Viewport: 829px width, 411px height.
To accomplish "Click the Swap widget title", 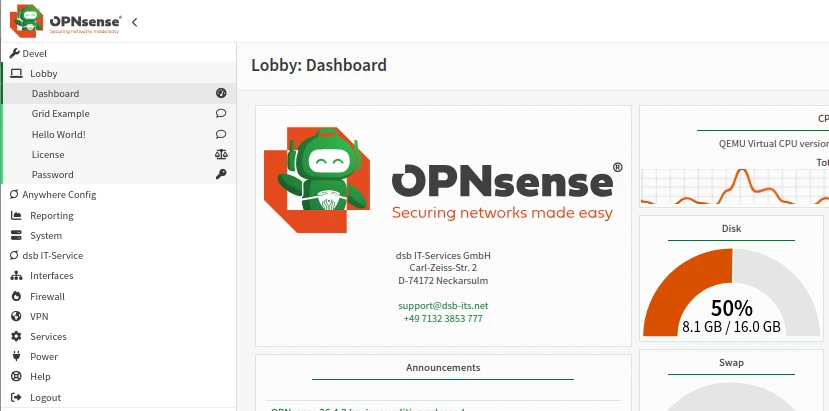I will (x=731, y=363).
